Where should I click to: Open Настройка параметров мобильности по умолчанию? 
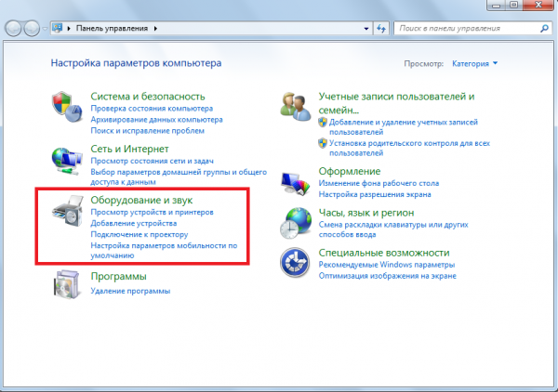(x=164, y=251)
